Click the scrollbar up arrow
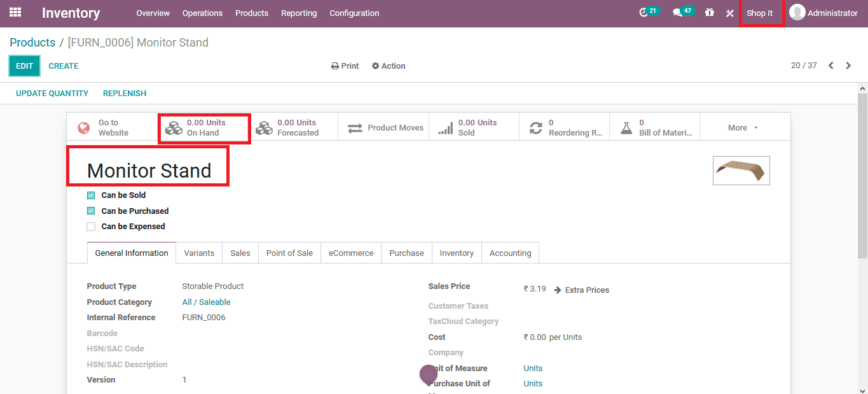868x394 pixels. click(863, 88)
